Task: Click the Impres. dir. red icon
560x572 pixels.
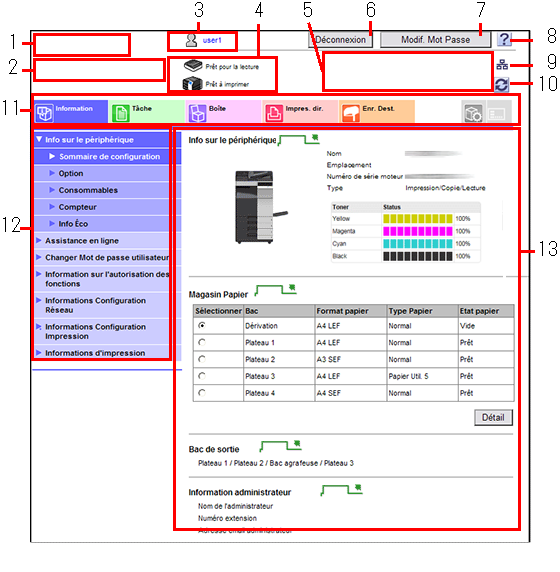Action: point(274,113)
